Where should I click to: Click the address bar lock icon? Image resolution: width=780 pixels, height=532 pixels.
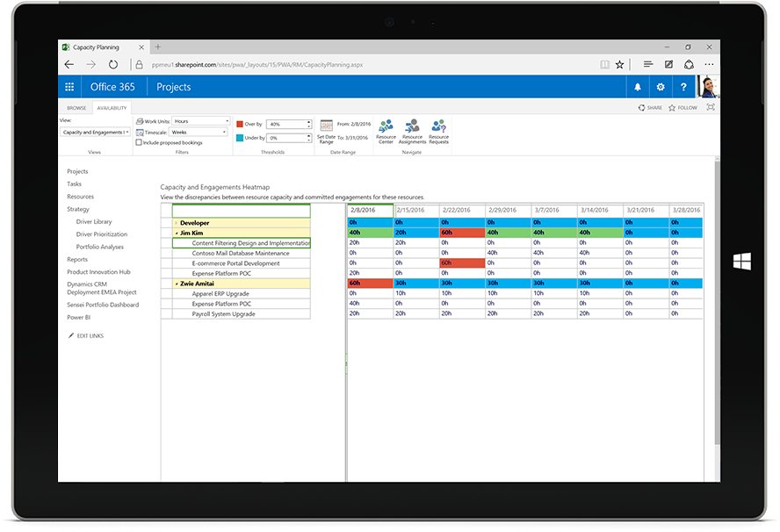pos(140,65)
